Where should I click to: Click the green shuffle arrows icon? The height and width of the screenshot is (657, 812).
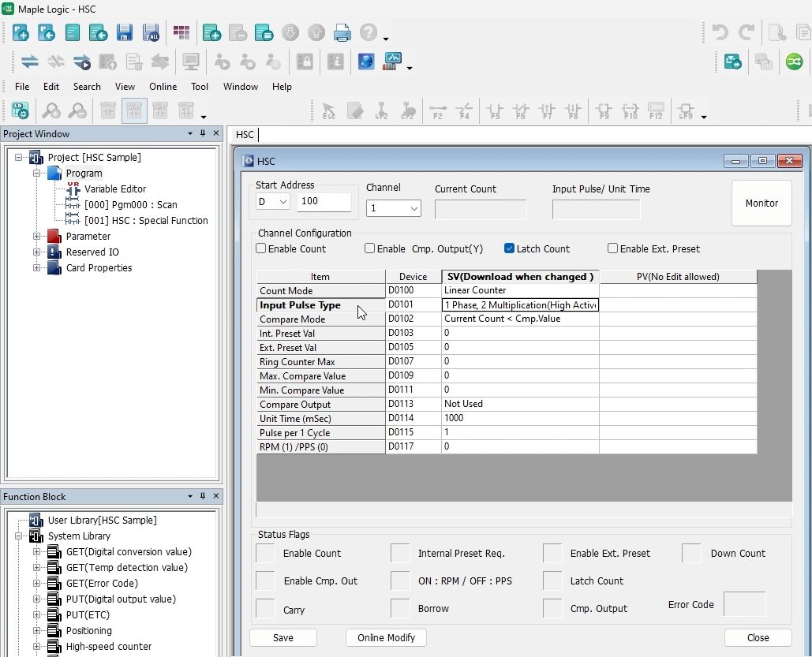794,62
